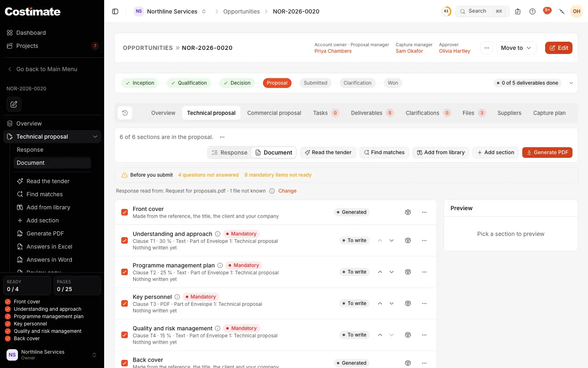This screenshot has height=368, width=588.
Task: Move Programme management plan up
Action: [x=380, y=272]
